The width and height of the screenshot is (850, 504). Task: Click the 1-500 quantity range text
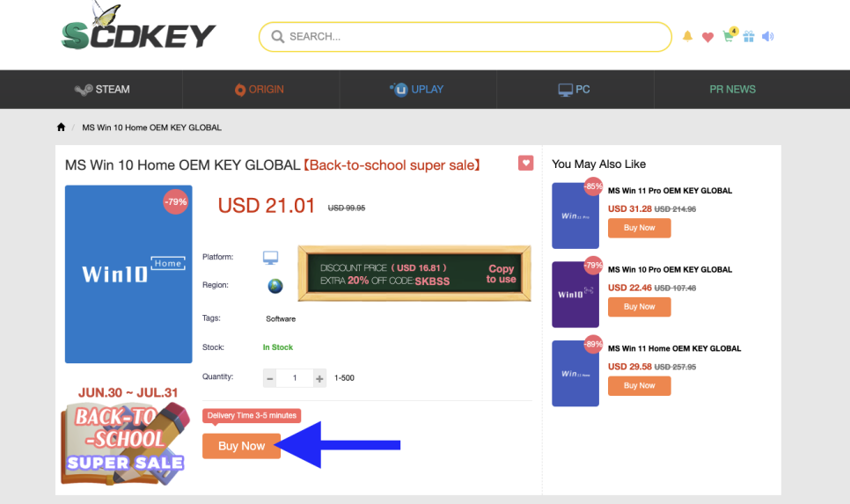pos(344,378)
